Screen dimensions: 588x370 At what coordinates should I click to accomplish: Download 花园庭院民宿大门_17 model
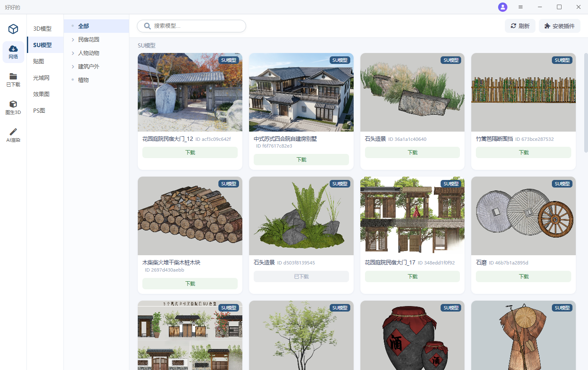point(412,277)
